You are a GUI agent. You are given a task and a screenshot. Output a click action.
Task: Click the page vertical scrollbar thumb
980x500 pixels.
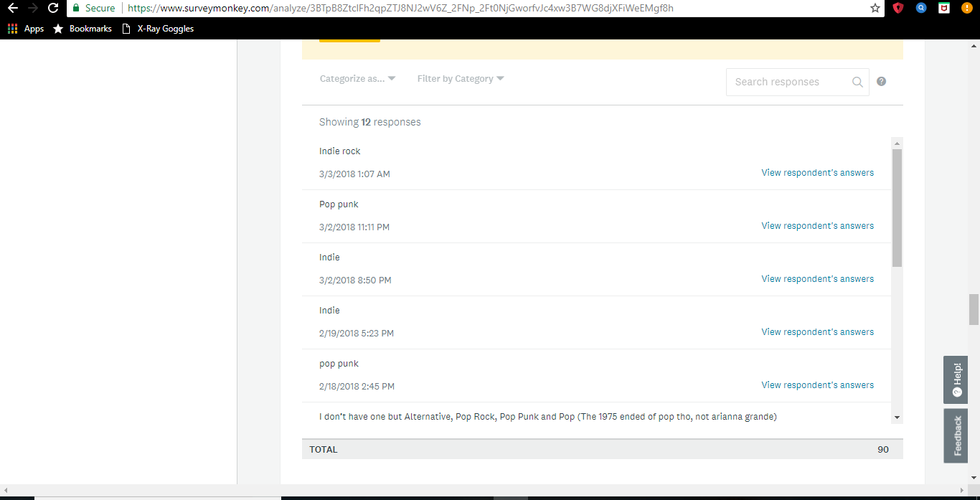974,309
